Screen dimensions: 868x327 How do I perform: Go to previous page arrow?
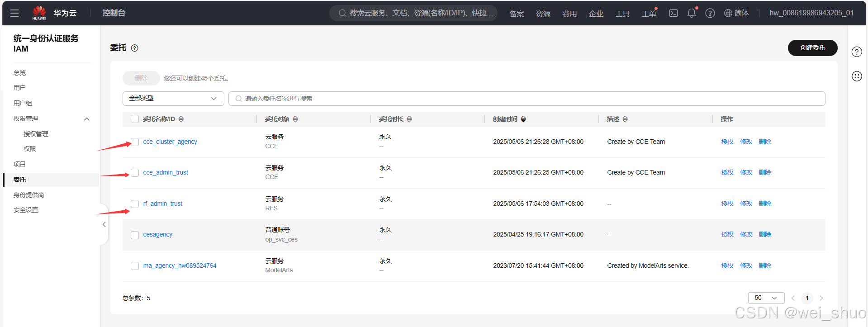[x=793, y=298]
